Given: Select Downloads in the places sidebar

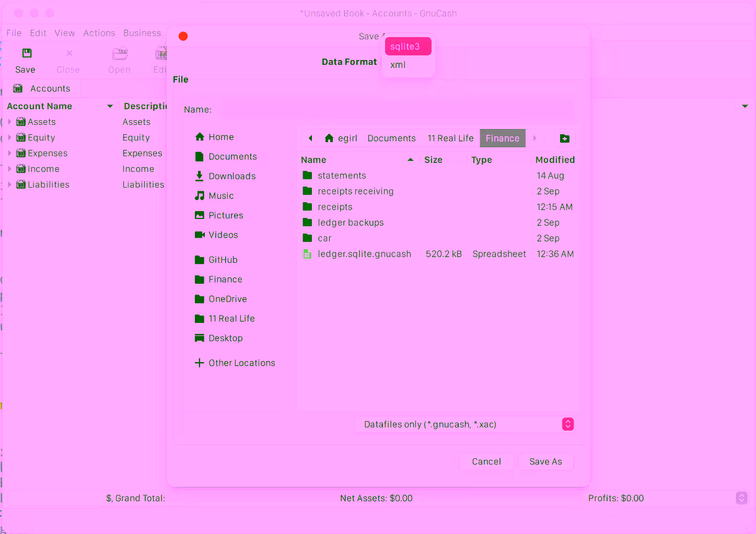Looking at the screenshot, I should 231,176.
